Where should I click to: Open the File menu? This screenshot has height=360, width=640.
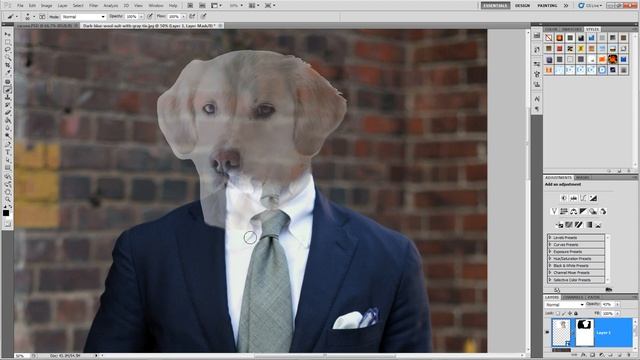(20, 6)
